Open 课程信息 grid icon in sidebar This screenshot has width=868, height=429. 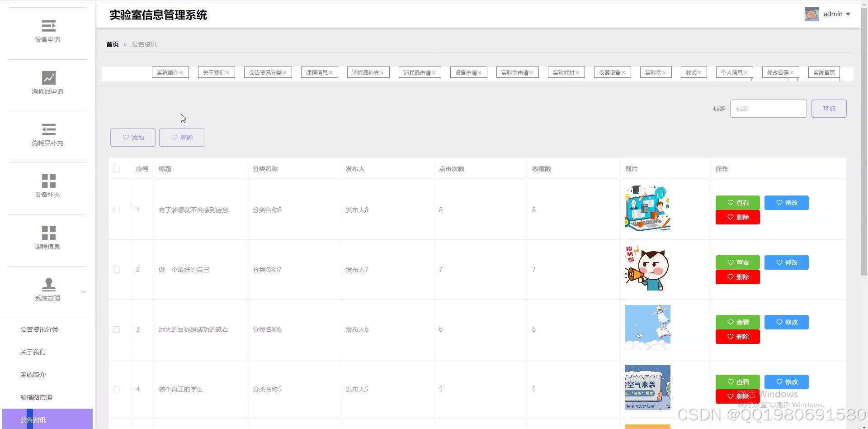click(x=48, y=233)
